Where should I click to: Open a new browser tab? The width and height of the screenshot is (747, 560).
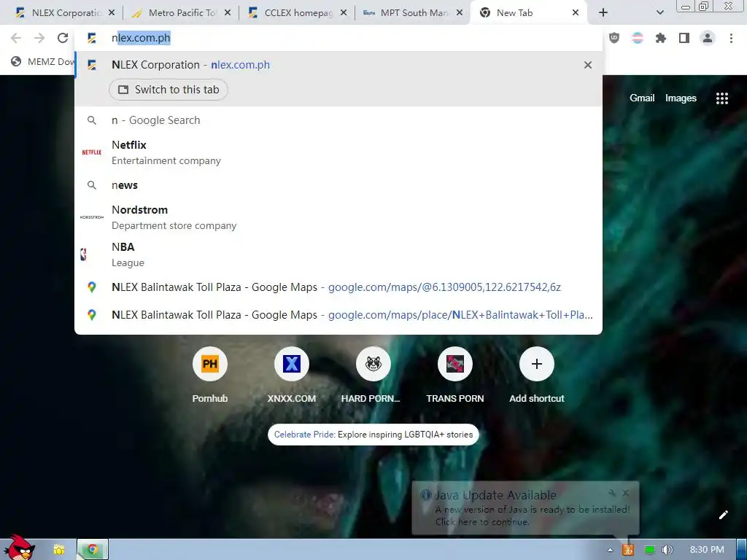603,13
